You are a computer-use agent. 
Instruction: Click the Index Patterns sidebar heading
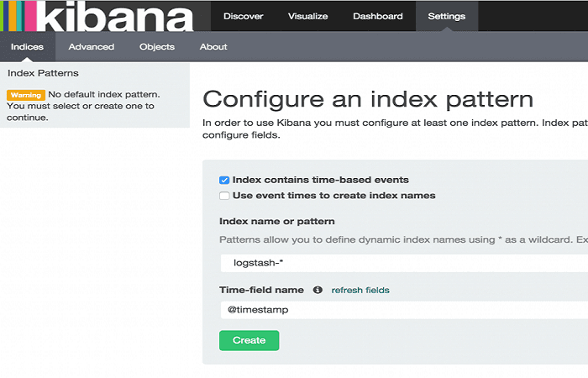(x=43, y=73)
